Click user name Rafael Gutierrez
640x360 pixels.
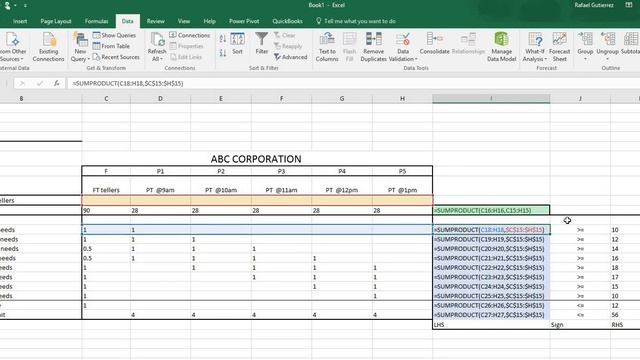[594, 5]
